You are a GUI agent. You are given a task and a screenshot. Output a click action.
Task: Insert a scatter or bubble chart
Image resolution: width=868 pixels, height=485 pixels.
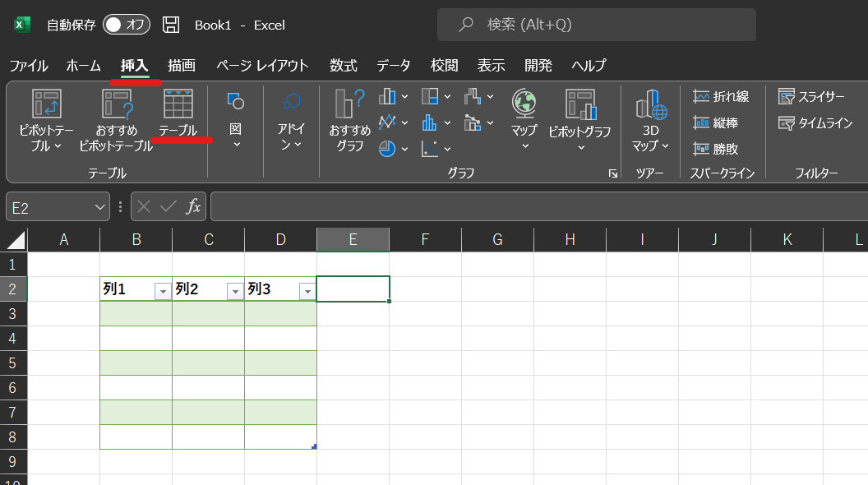[430, 149]
